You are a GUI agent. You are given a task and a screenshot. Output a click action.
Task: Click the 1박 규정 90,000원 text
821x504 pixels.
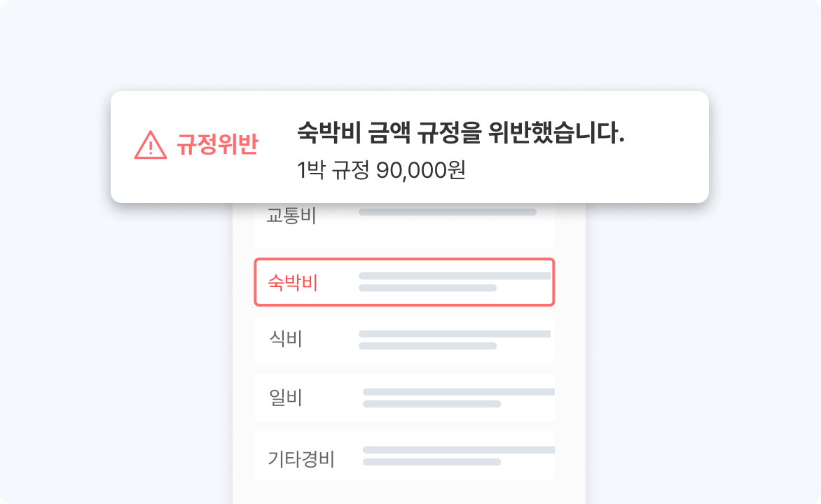coord(381,170)
